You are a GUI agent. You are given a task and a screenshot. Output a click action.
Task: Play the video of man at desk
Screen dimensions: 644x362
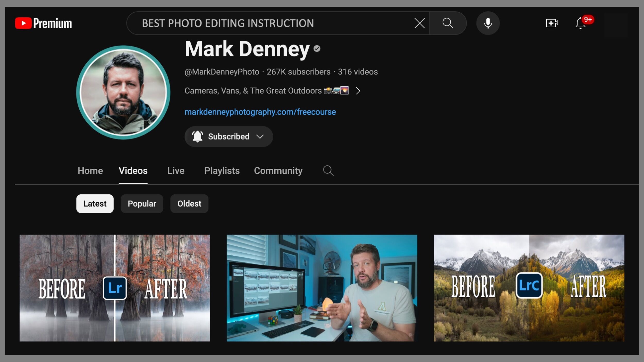(x=322, y=288)
